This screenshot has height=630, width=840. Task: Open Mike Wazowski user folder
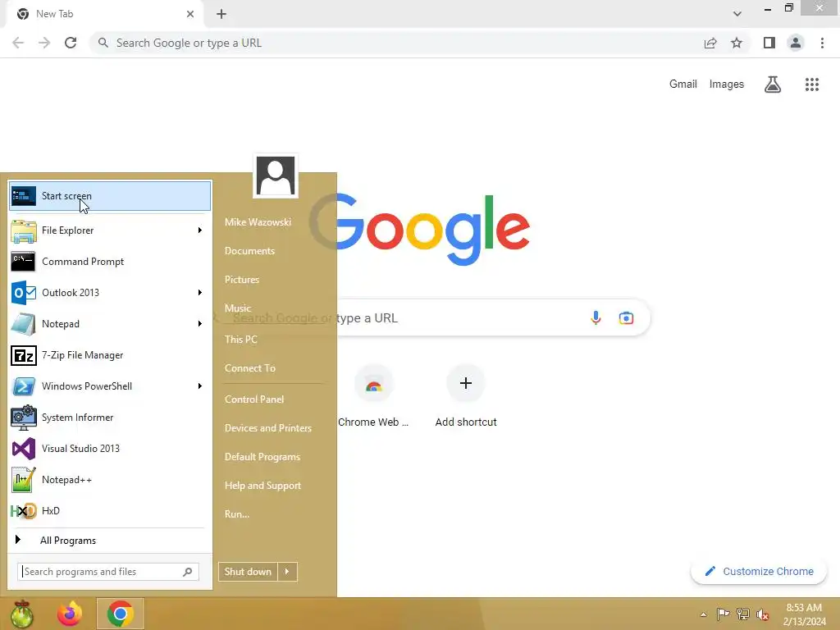258,222
